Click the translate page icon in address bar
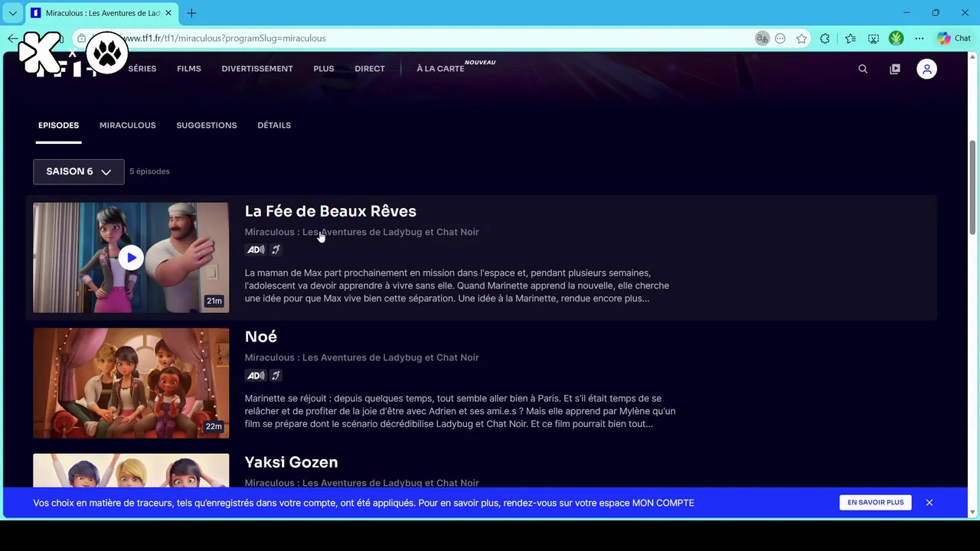This screenshot has width=980, height=551. (762, 38)
